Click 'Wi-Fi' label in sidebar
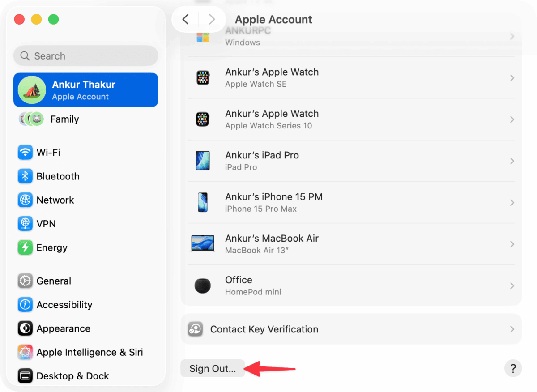Screen dimensions: 537x392 [x=48, y=153]
